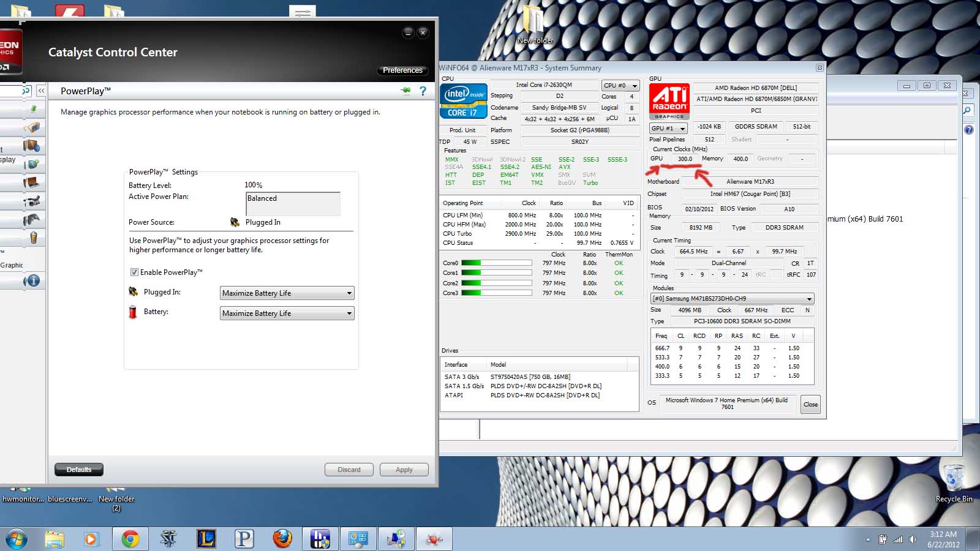
Task: Launch Windows Explorer from taskbar
Action: click(55, 539)
